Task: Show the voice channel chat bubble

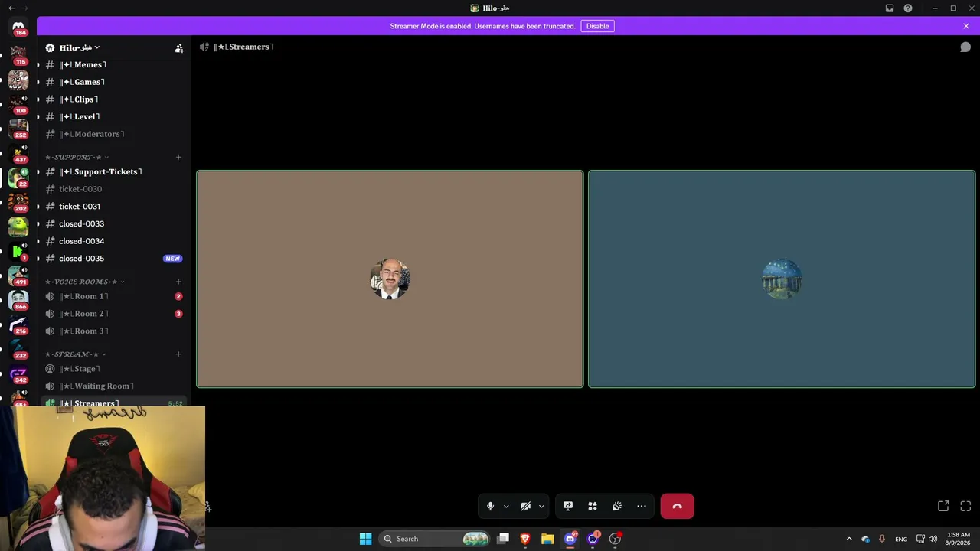Action: pyautogui.click(x=965, y=47)
